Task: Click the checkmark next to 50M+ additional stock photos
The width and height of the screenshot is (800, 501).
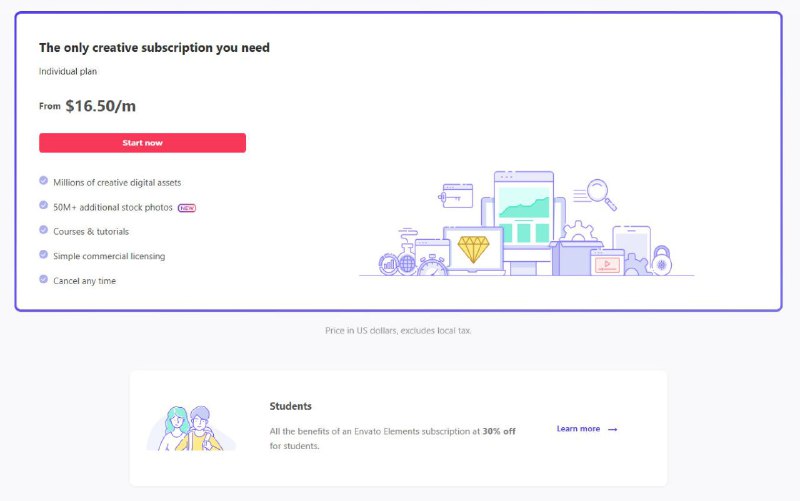Action: pyautogui.click(x=43, y=205)
